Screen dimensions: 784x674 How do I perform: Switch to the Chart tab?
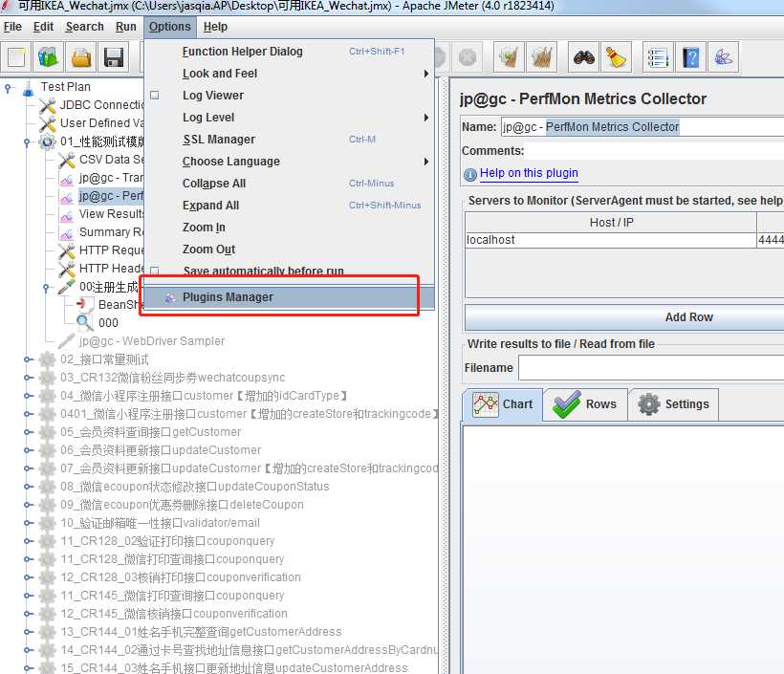coord(503,404)
